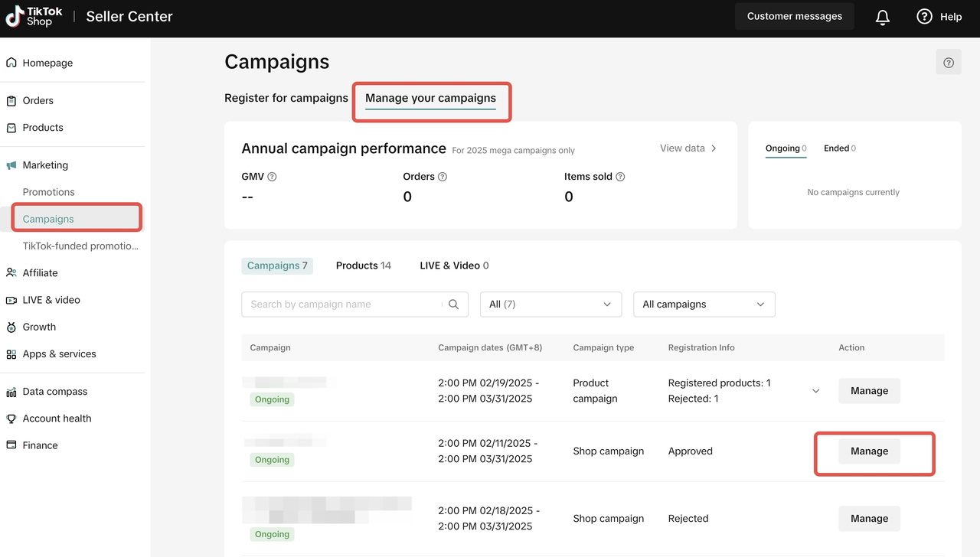
Task: Select the Manage your campaigns tab
Action: tap(430, 98)
